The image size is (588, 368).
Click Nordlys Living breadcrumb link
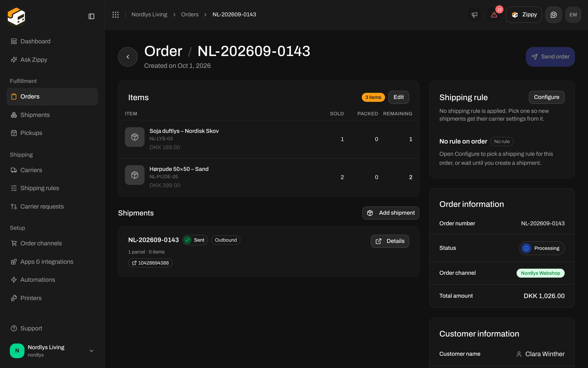pyautogui.click(x=149, y=15)
